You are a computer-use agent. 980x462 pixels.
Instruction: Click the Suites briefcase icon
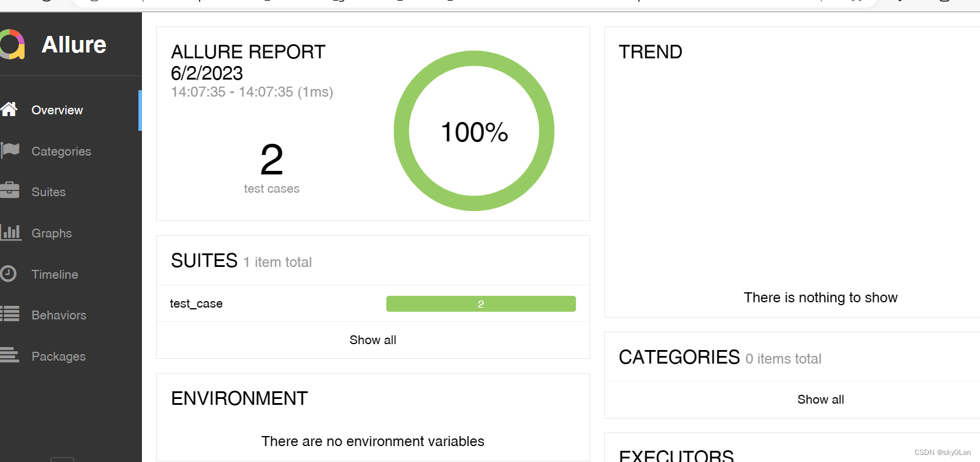tap(9, 192)
